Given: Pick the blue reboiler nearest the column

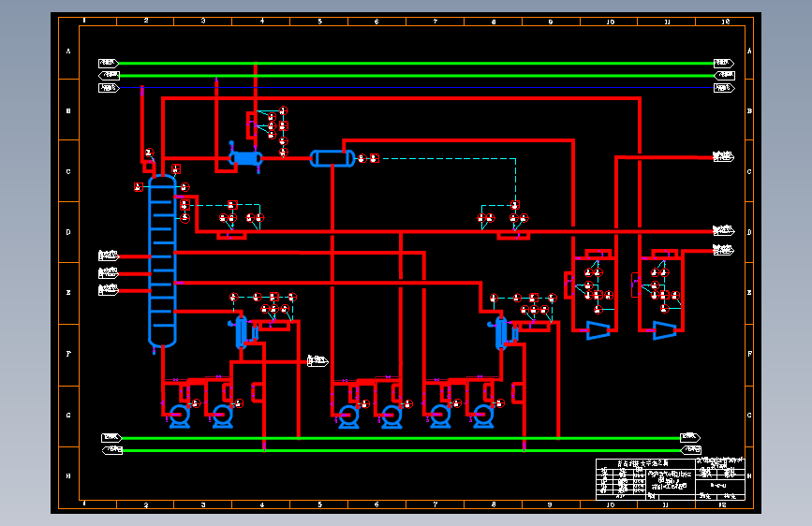Looking at the screenshot, I should click(x=242, y=331).
